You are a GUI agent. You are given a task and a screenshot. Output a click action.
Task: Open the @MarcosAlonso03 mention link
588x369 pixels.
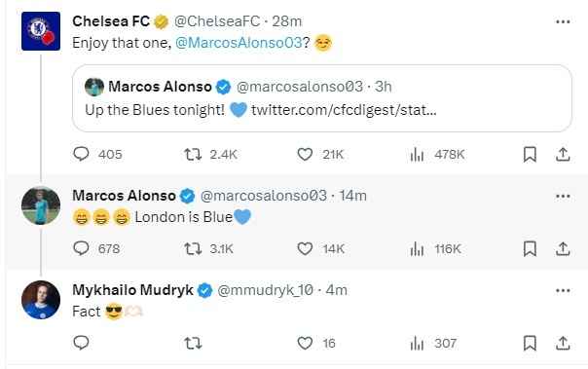click(x=239, y=43)
